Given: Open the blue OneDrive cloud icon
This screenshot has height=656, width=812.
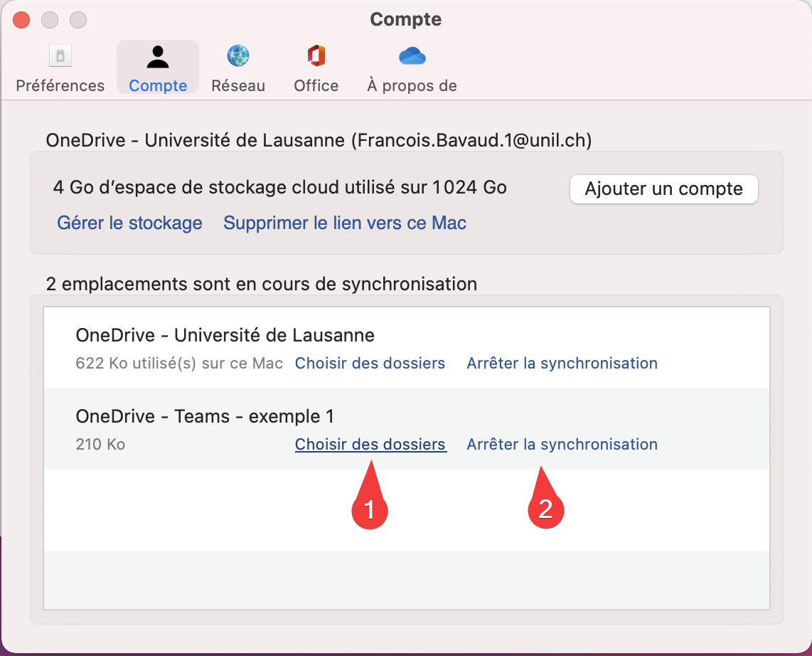Looking at the screenshot, I should [412, 56].
